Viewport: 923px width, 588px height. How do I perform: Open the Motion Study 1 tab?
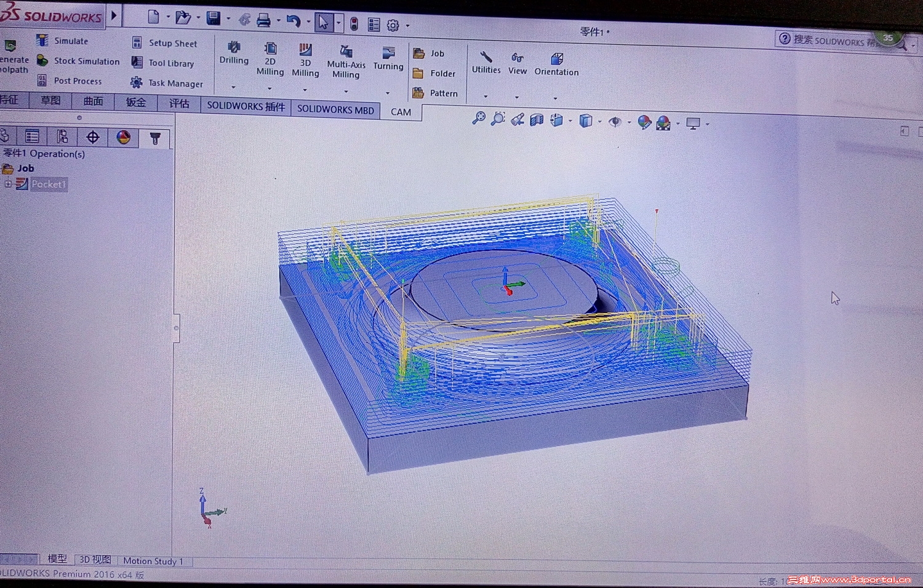tap(153, 561)
